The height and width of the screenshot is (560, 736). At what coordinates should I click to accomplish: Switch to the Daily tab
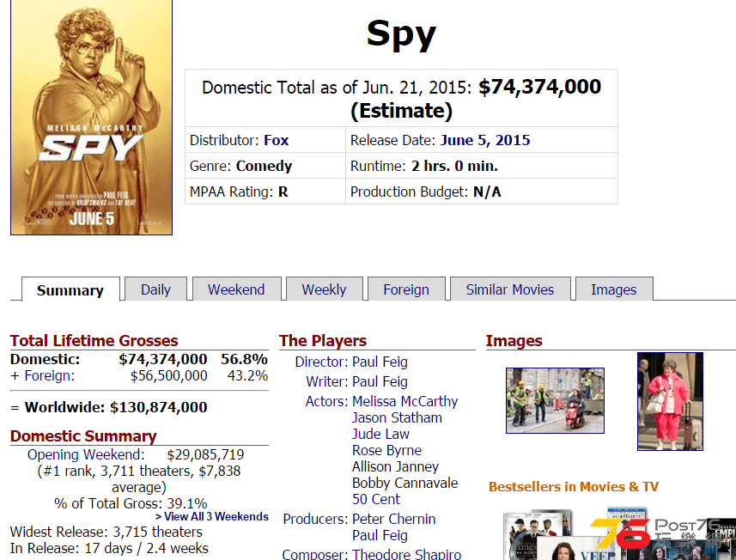(x=155, y=289)
